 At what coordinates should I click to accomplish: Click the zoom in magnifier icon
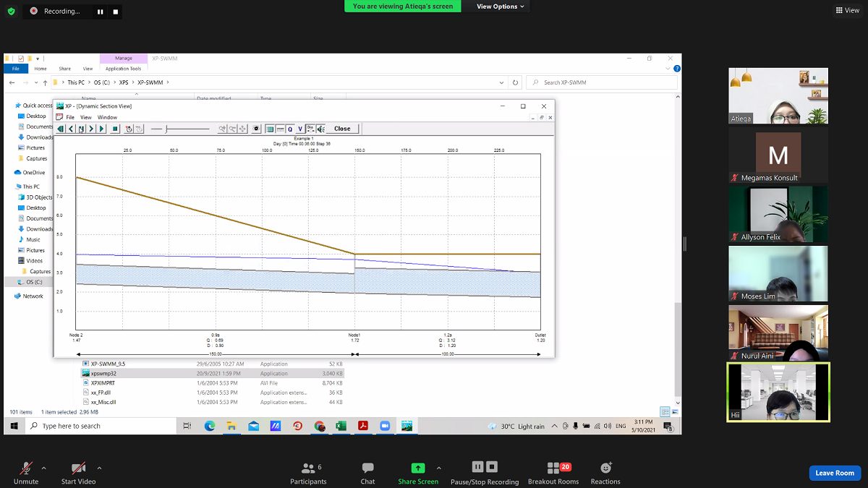(x=224, y=129)
